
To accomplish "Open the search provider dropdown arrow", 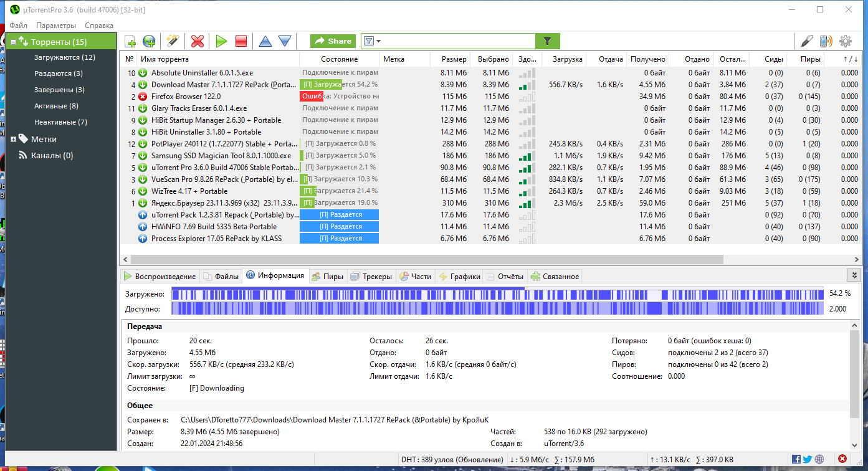I will pos(378,41).
